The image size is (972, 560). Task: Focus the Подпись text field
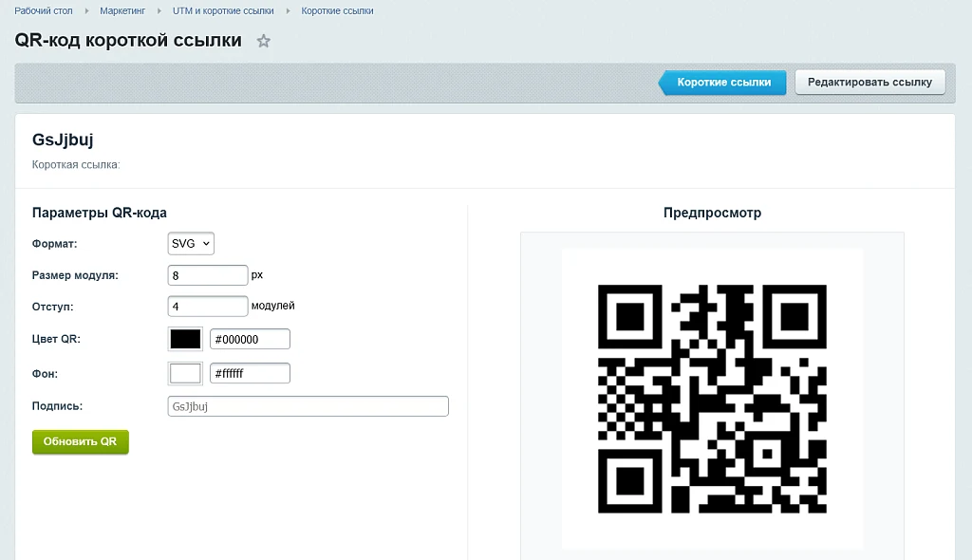pyautogui.click(x=308, y=406)
